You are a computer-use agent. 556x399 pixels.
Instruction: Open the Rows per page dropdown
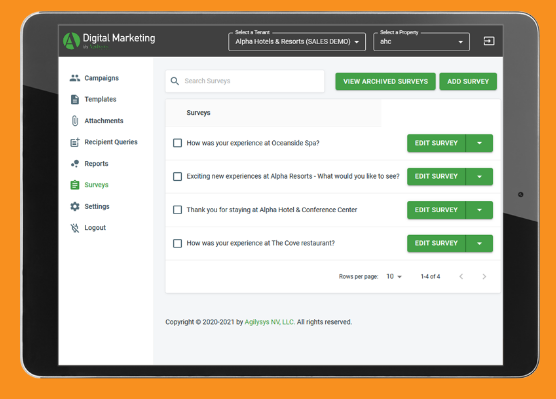[394, 276]
